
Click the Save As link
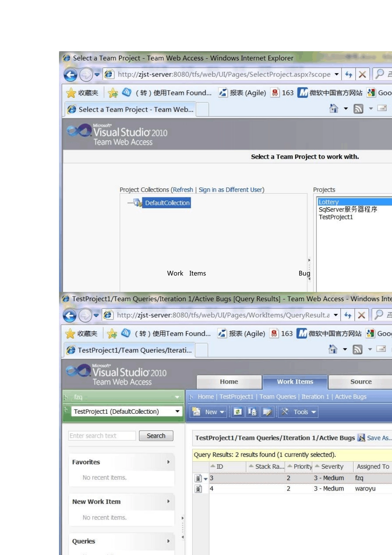point(379,438)
